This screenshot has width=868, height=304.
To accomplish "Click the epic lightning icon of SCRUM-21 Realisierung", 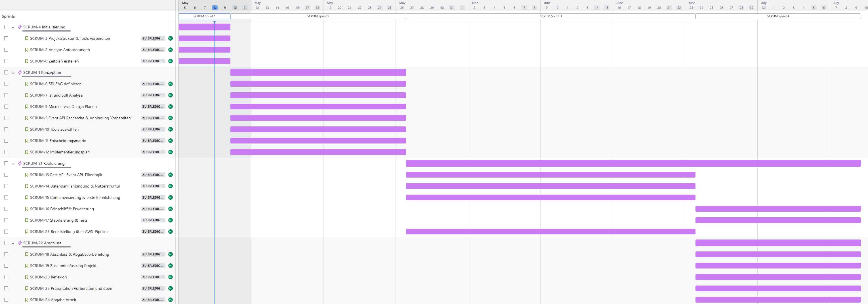I will click(20, 163).
